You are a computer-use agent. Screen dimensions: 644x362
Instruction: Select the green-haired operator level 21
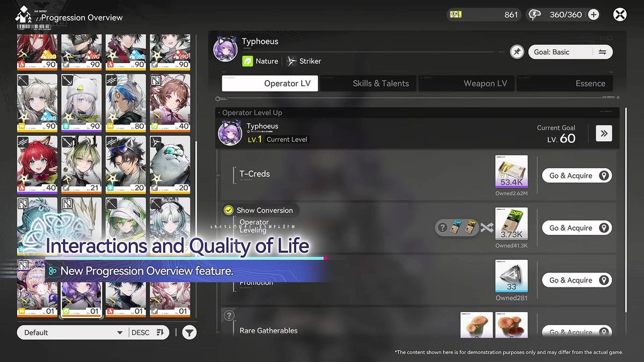click(x=81, y=164)
